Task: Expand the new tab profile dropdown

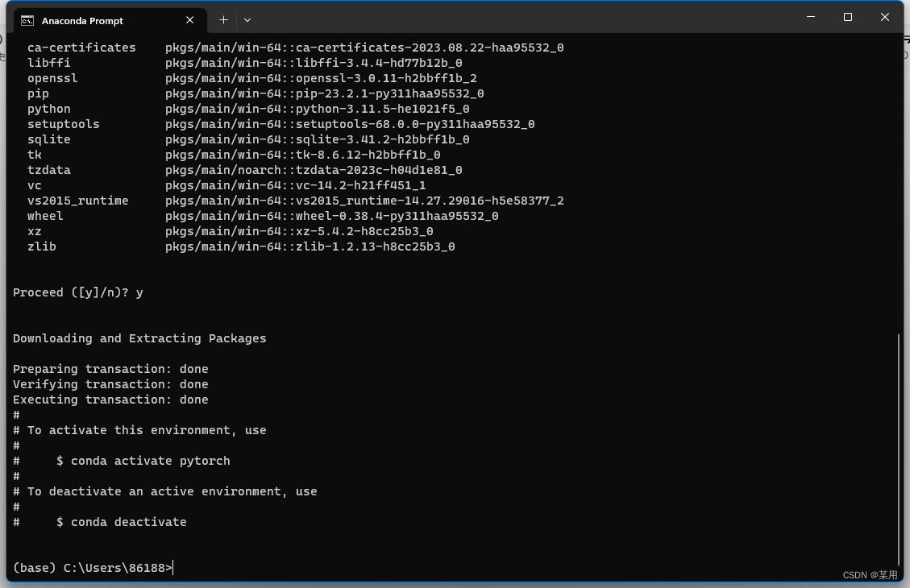Action: [247, 20]
